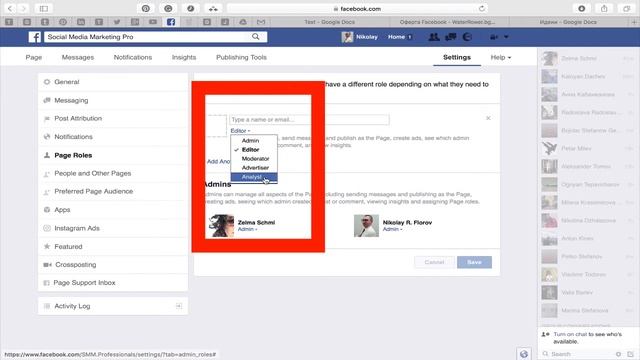Click the Cancel button
Viewport: 640px width, 360px height.
tap(434, 262)
